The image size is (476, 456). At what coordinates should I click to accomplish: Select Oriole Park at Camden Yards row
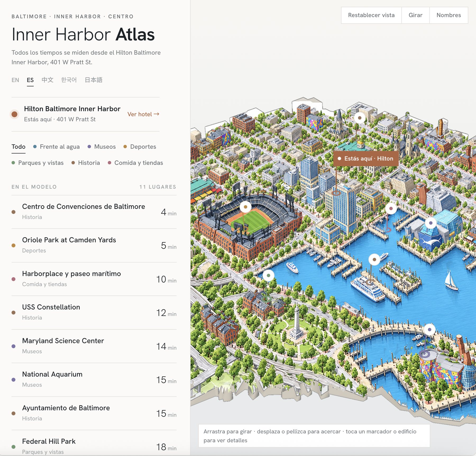point(94,245)
